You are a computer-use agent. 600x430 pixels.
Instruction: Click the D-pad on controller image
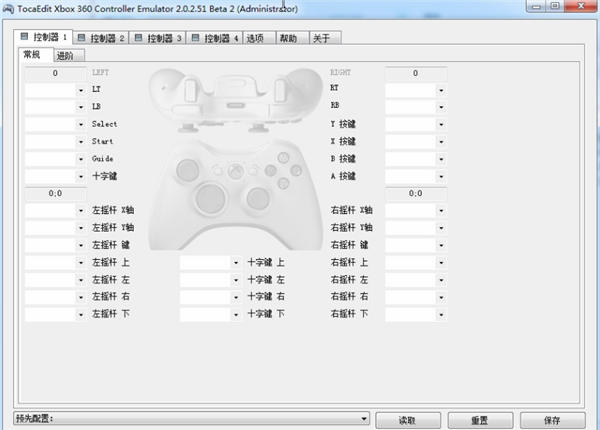210,198
